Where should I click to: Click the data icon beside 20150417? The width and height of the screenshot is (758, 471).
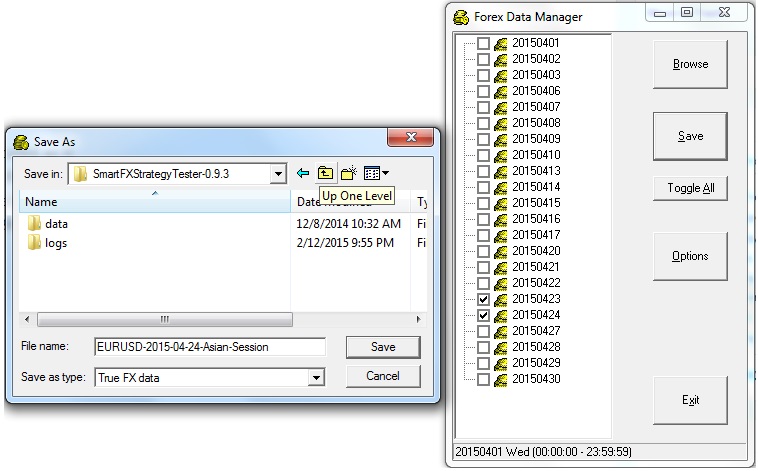pyautogui.click(x=501, y=235)
